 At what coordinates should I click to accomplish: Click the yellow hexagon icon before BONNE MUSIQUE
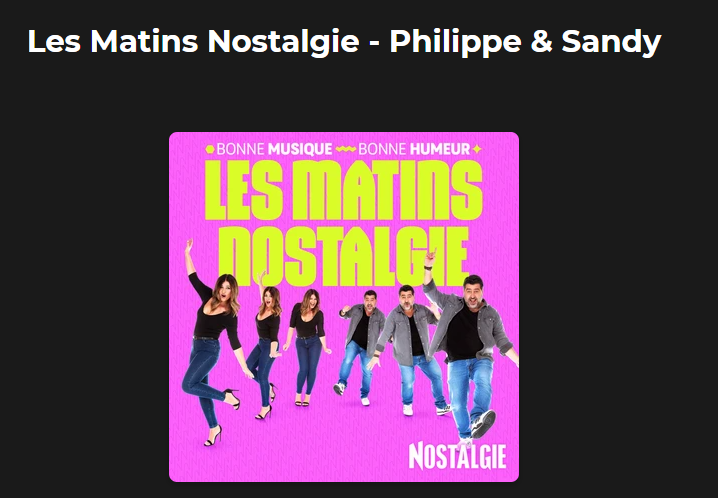coord(210,149)
